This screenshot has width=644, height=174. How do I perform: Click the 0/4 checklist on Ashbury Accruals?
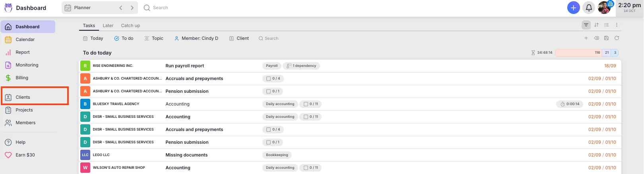click(273, 78)
